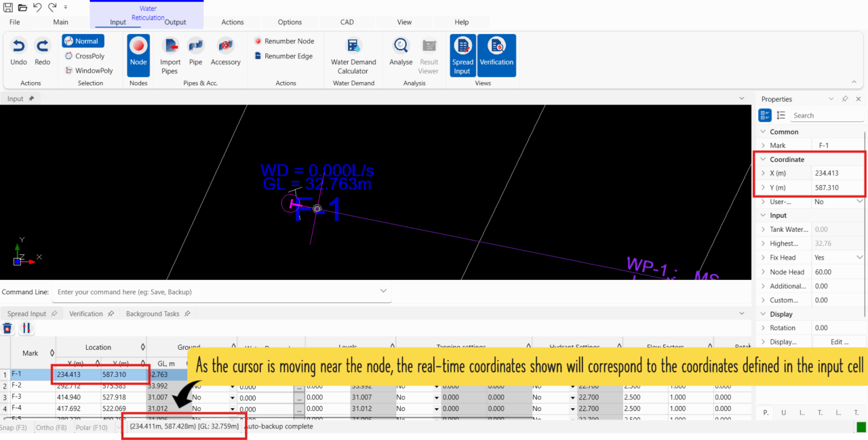
Task: Open the Result Viewer
Action: click(x=429, y=56)
